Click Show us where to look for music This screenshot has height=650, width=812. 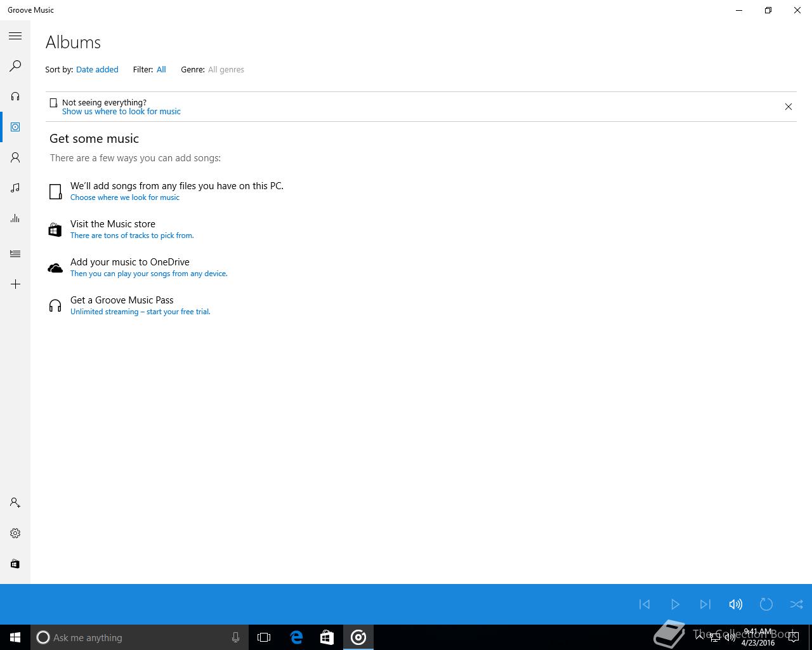tap(121, 112)
